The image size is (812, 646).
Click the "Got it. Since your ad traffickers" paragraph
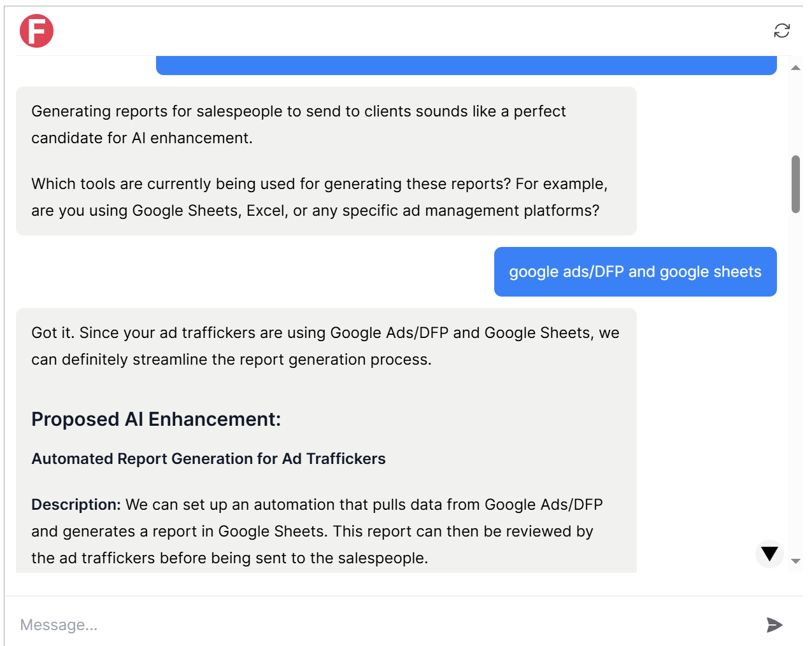coord(325,346)
